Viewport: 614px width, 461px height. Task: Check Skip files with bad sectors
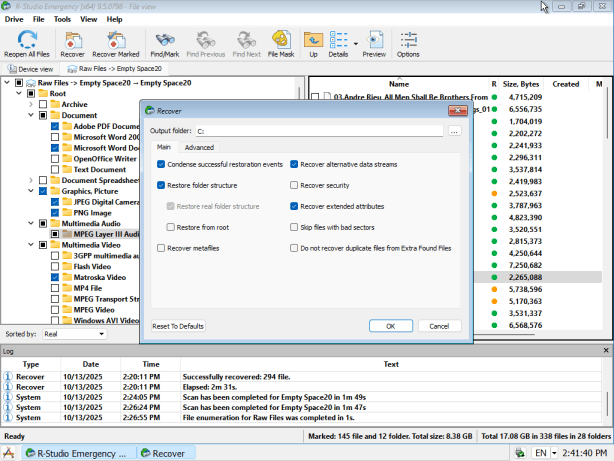click(294, 226)
